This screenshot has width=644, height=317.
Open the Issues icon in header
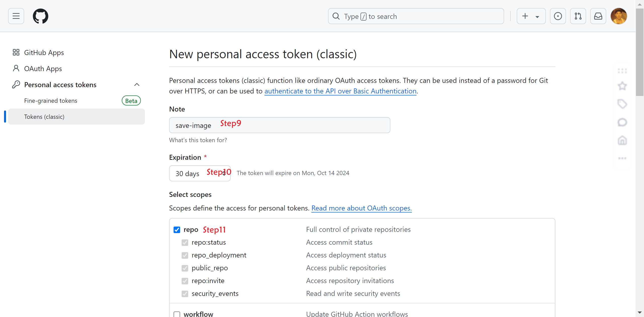tap(558, 16)
